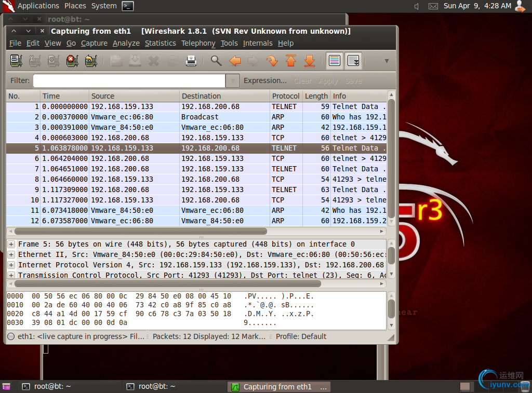Open the Statistics menu
The width and height of the screenshot is (532, 393).
coord(160,43)
